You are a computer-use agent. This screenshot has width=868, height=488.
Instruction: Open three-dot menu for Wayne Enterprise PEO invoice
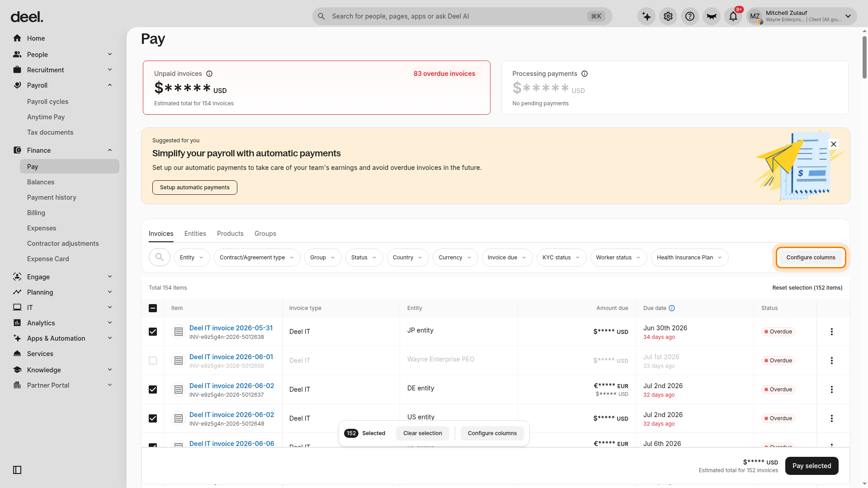(x=832, y=361)
